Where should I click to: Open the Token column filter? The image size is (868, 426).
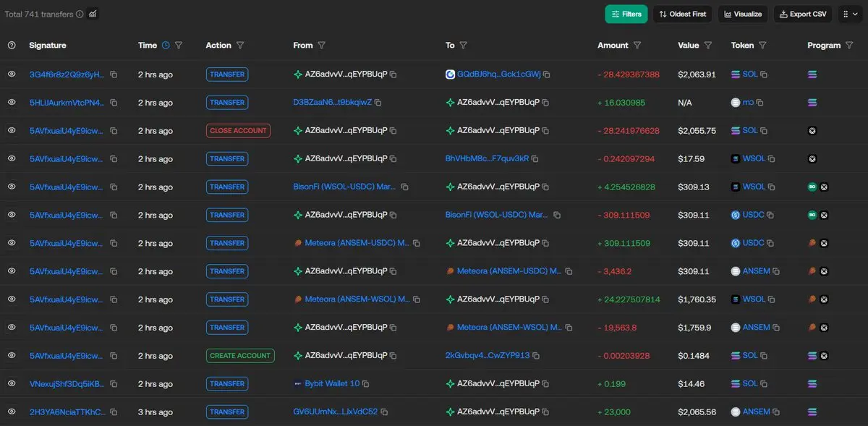pyautogui.click(x=762, y=45)
